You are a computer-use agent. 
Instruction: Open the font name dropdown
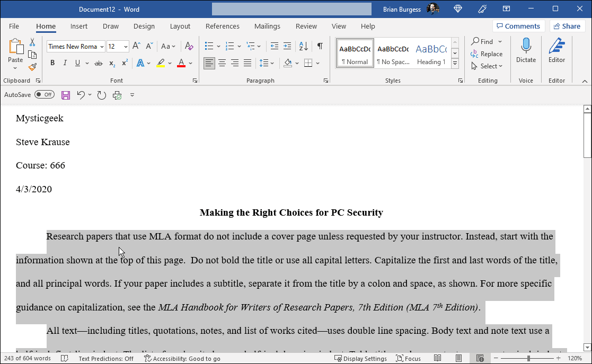(101, 47)
